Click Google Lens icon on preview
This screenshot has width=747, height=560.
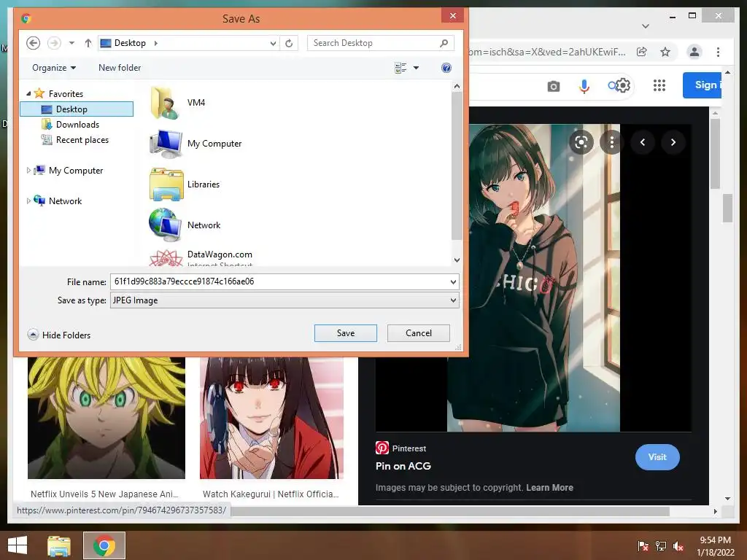pyautogui.click(x=581, y=142)
